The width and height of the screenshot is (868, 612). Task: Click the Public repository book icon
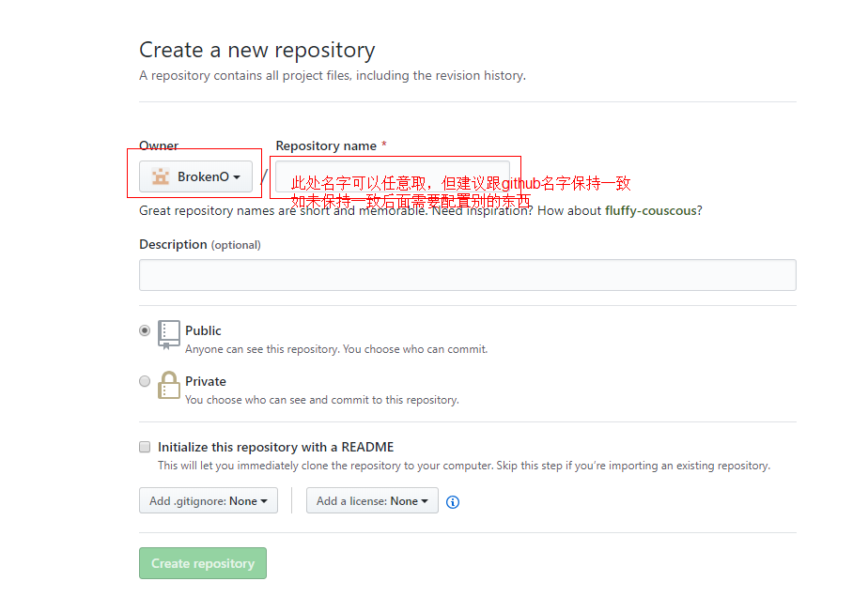coord(168,334)
